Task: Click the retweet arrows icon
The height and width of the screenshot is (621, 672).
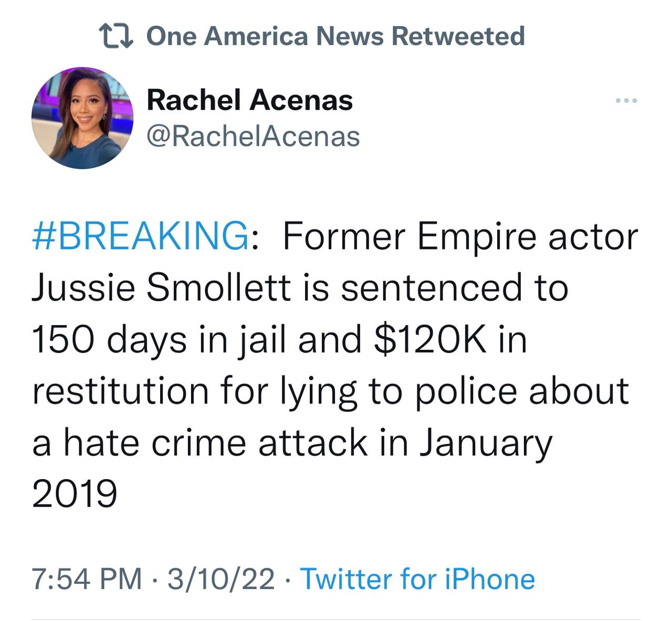Action: (118, 36)
